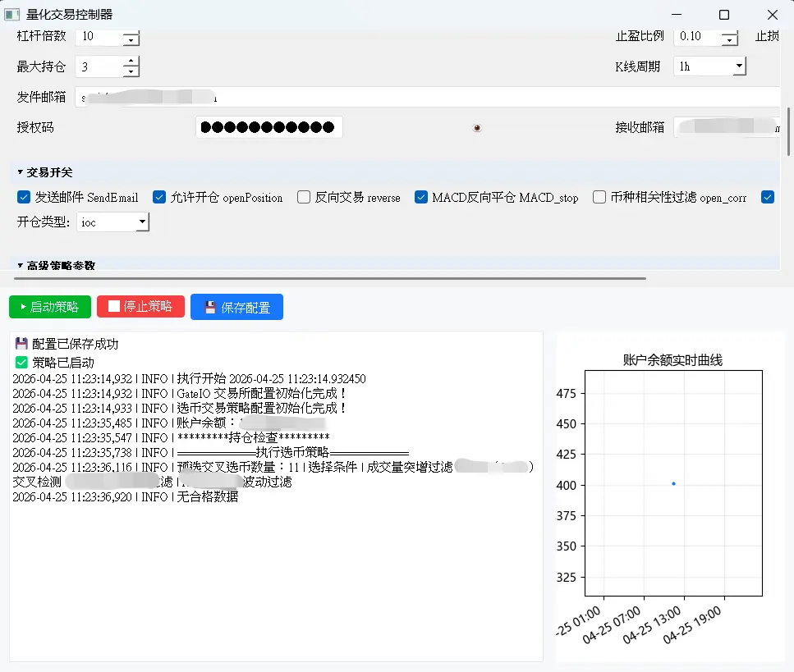Click log line 选币交易策略配置初始化完成

pyautogui.click(x=180, y=408)
